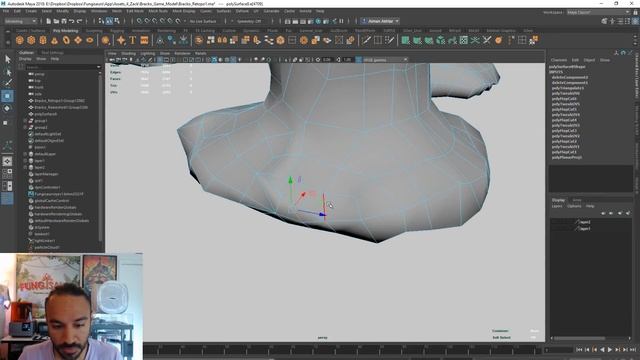Open the Modeling menu set dropdown
Screen dimensions: 640x360
coord(20,21)
